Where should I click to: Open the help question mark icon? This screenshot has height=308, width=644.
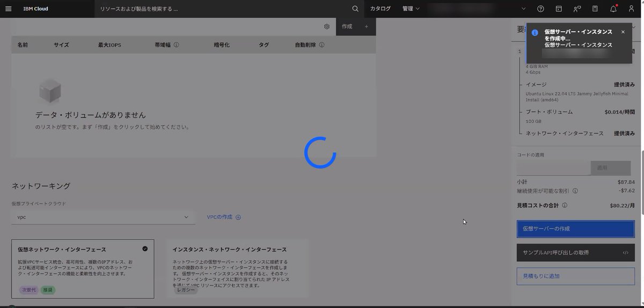[541, 9]
